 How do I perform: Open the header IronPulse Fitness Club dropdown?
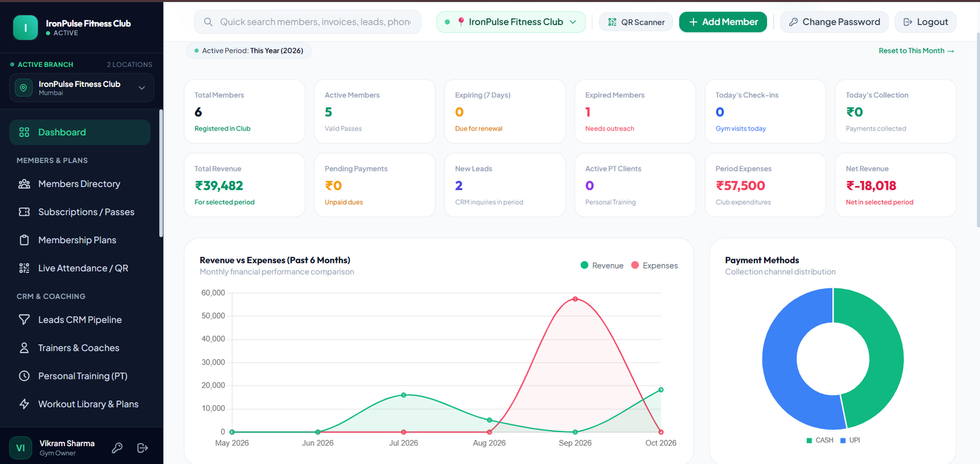[511, 22]
